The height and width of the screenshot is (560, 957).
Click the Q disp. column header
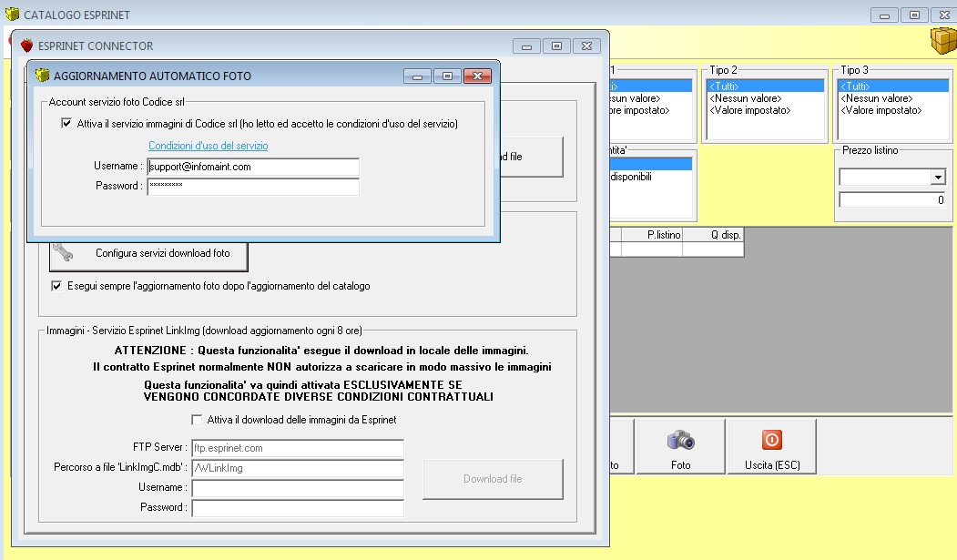(713, 235)
